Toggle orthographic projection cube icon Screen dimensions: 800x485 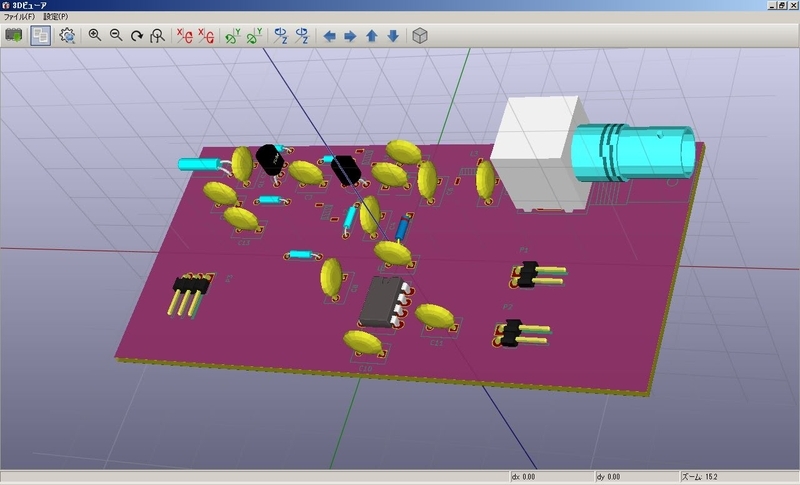(421, 36)
